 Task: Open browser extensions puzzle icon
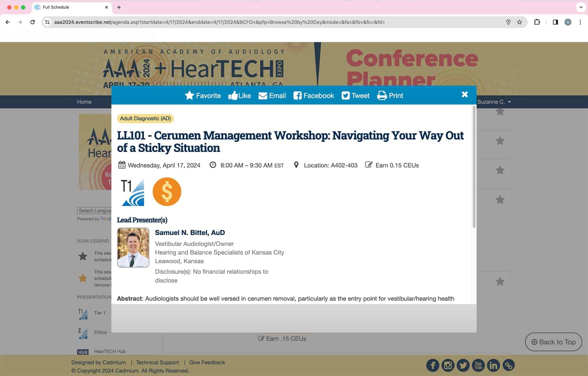537,22
